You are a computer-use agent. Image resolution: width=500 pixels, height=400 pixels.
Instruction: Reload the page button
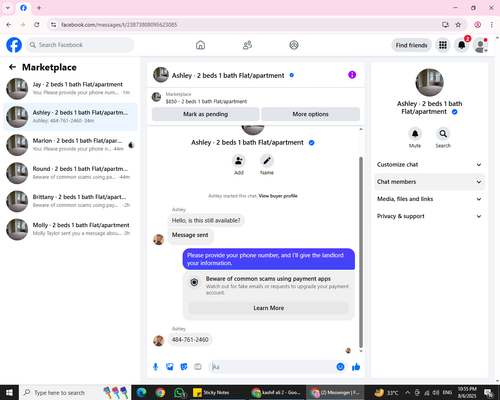[37, 25]
